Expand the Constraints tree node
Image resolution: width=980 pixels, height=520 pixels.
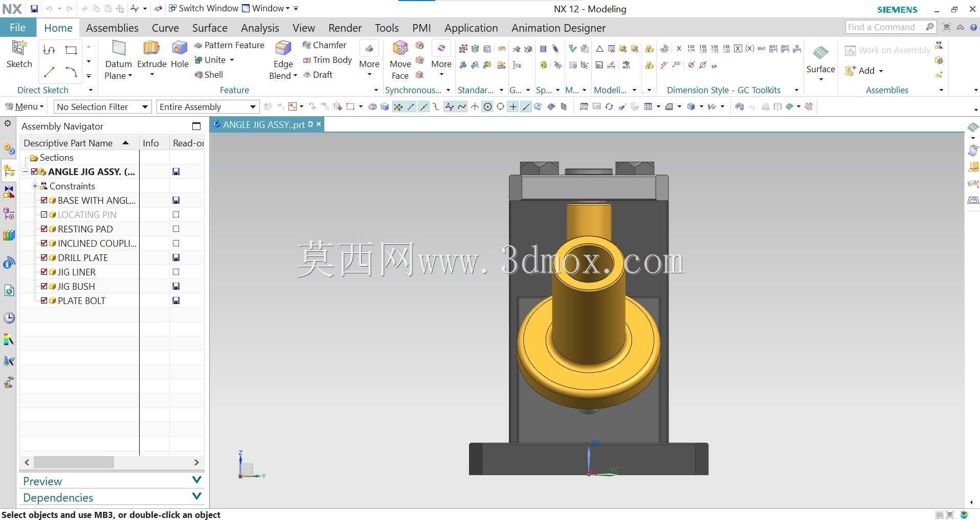coord(35,186)
